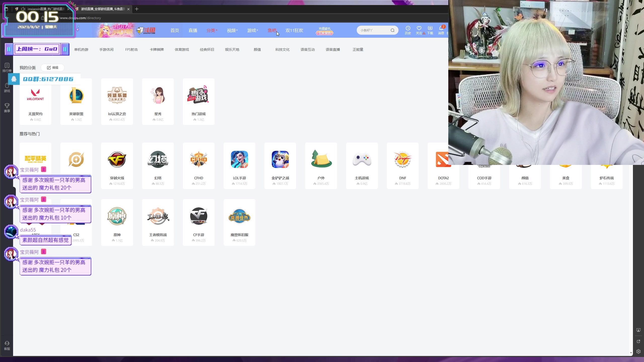Expand the 分类 dropdown menu
Viewport: 644px width, 362px height.
pos(212,30)
